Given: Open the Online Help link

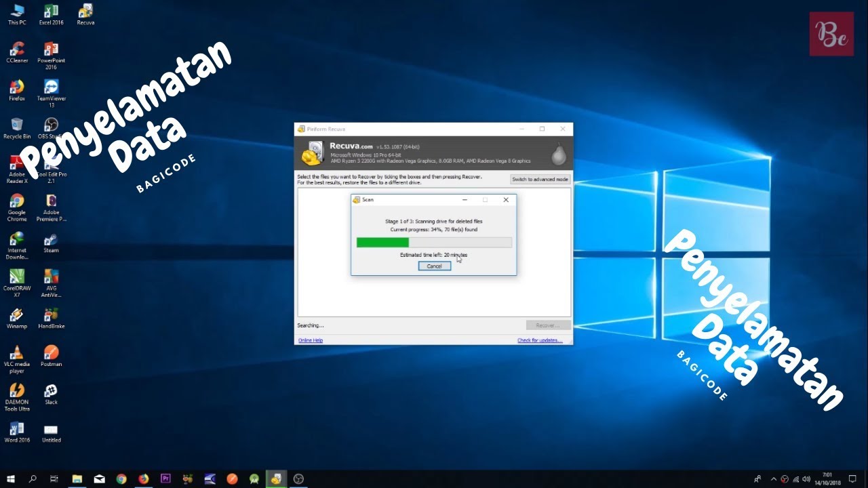Looking at the screenshot, I should 311,340.
